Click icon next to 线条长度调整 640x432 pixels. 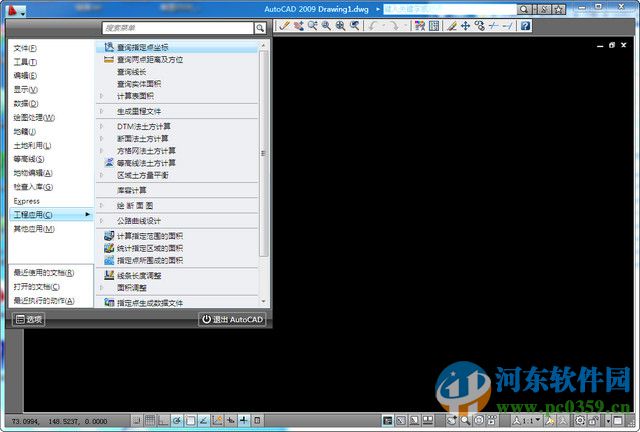(x=109, y=275)
